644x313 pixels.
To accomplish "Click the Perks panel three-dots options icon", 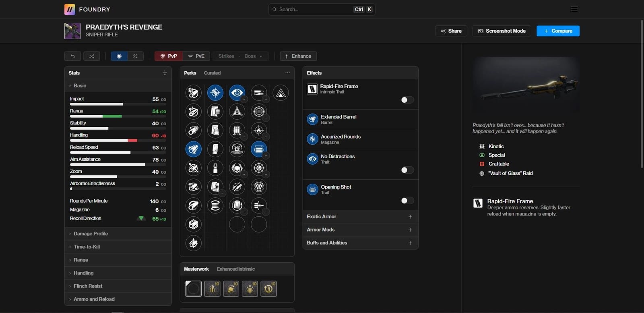I will [287, 73].
